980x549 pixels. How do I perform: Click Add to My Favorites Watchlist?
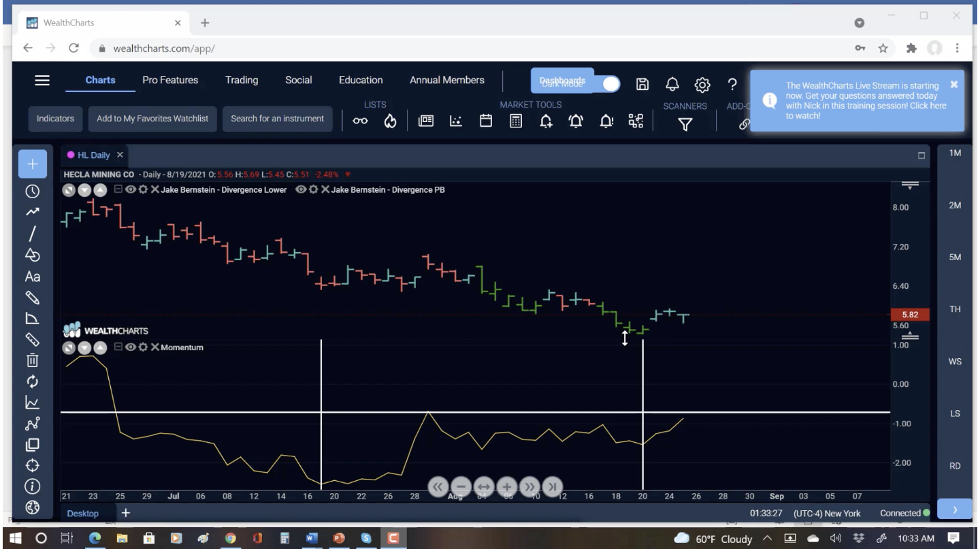point(152,119)
